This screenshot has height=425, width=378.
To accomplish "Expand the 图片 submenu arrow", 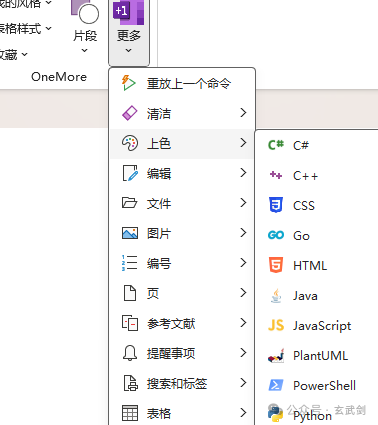I will [243, 233].
